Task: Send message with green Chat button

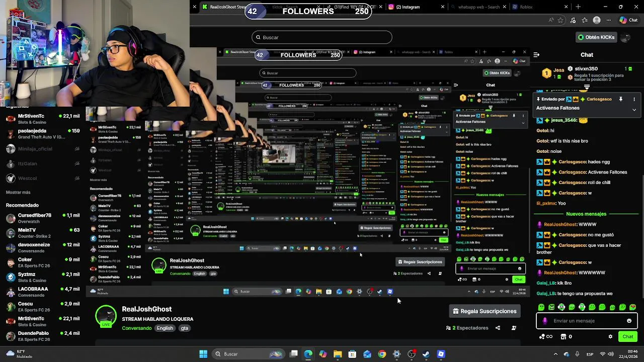Action: [627, 336]
